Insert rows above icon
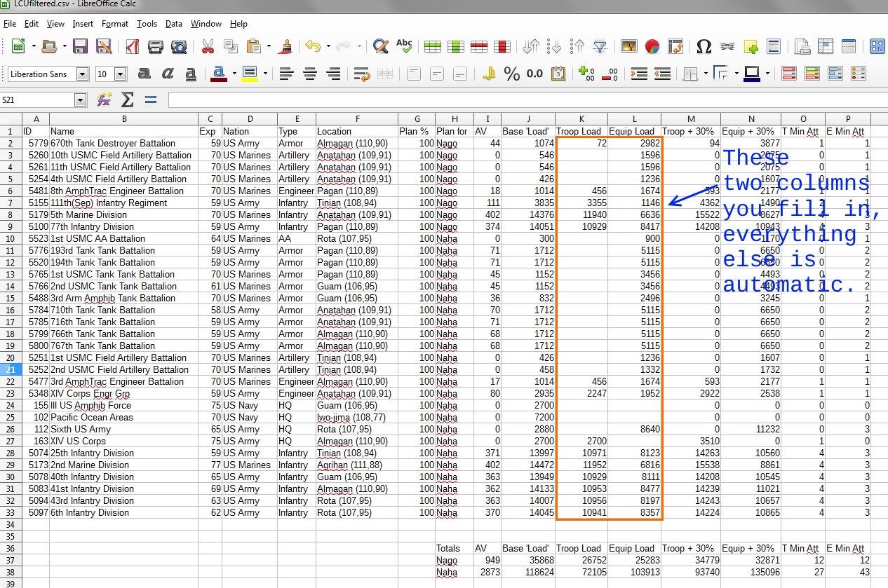The width and height of the screenshot is (888, 588). [x=433, y=47]
